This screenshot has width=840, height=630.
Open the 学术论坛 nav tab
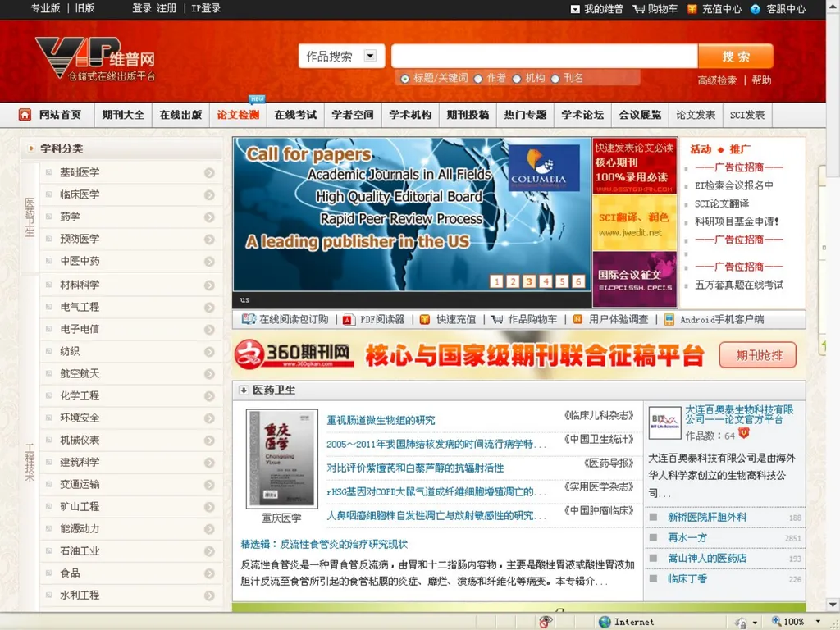[x=582, y=115]
